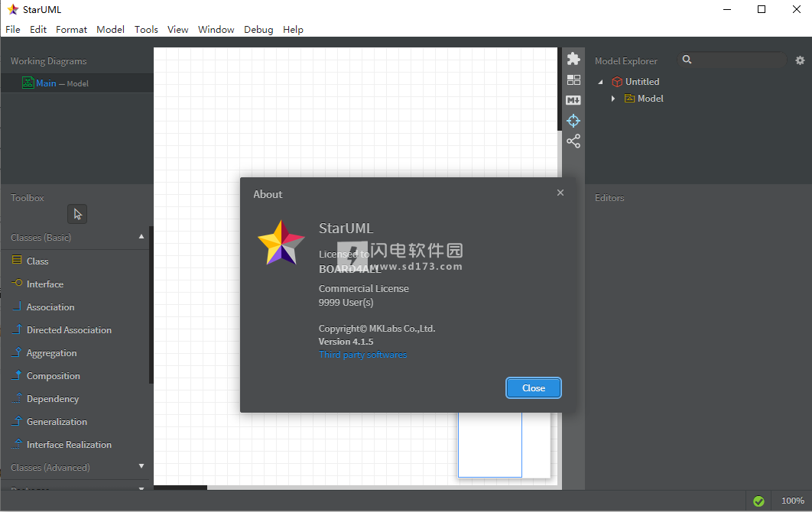Viewport: 812px width, 512px height.
Task: Select the Model label in explorer
Action: [x=651, y=99]
